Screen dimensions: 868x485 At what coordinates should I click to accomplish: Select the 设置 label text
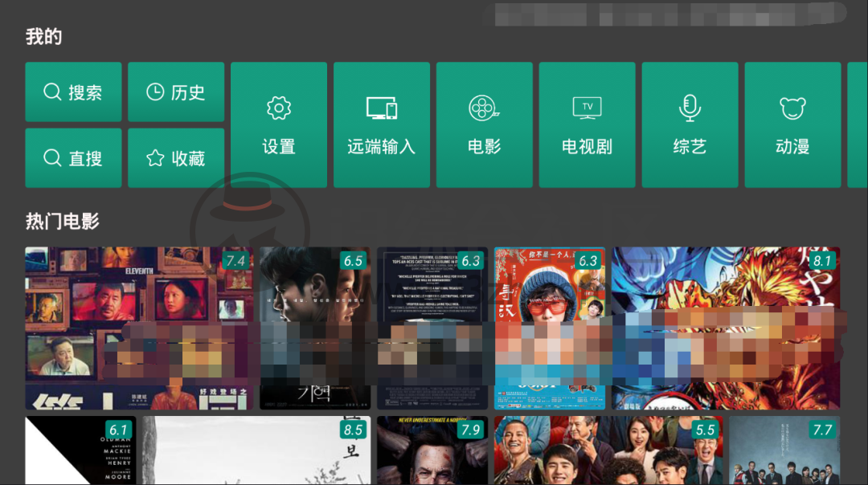pyautogui.click(x=278, y=147)
